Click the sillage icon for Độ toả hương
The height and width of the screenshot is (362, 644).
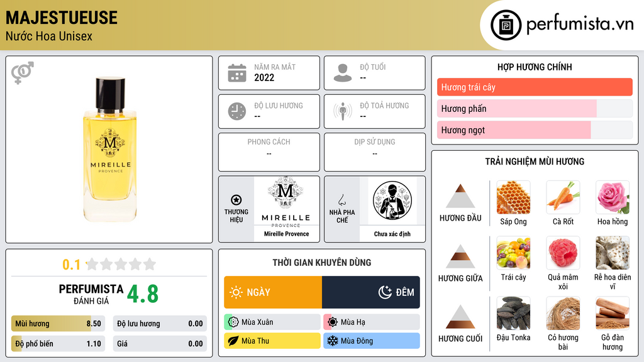pos(343,112)
